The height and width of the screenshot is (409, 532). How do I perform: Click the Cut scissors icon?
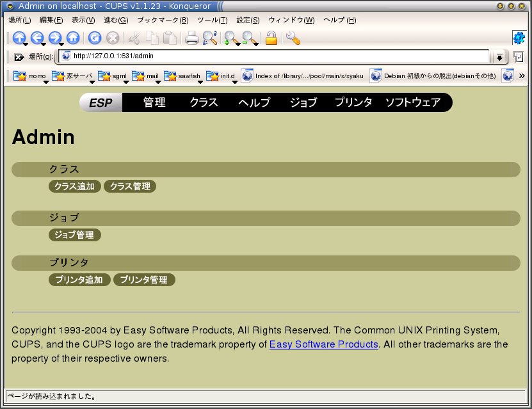pyautogui.click(x=134, y=38)
